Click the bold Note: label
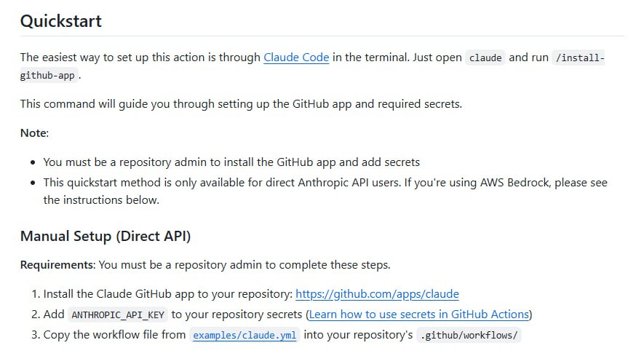The height and width of the screenshot is (356, 644). tap(34, 133)
